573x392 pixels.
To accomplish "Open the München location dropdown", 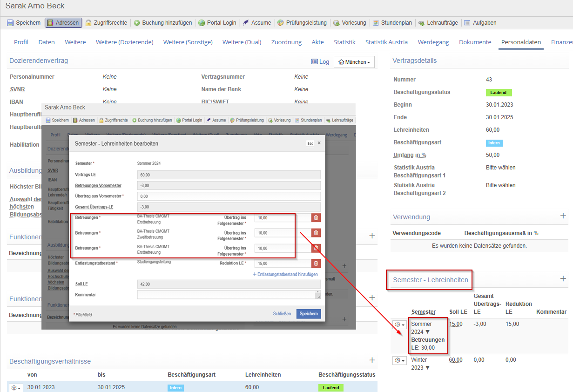I will (354, 62).
